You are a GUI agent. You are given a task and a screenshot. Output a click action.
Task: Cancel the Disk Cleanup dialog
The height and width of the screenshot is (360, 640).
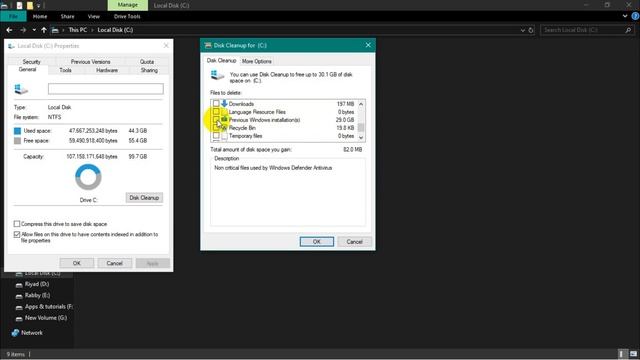(354, 242)
